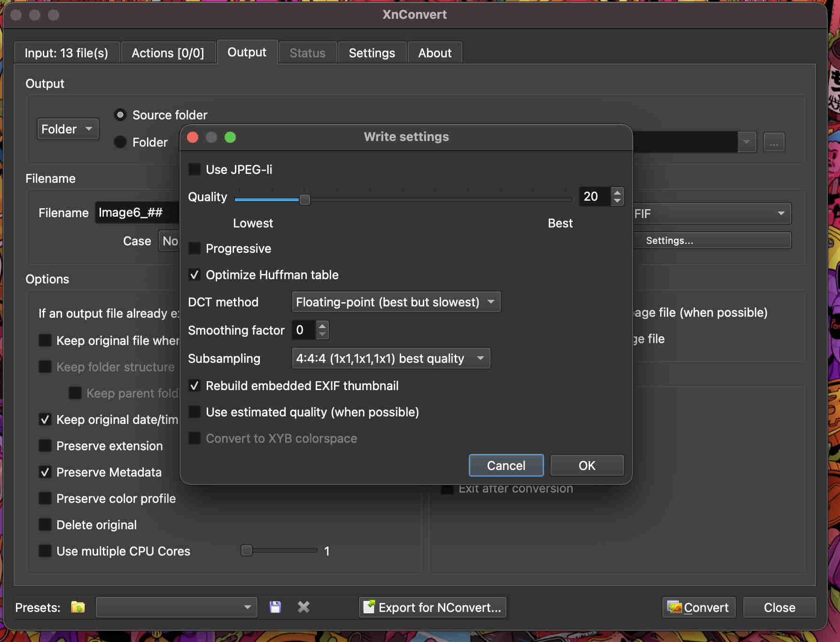Increase the Quality value by one step

click(617, 192)
